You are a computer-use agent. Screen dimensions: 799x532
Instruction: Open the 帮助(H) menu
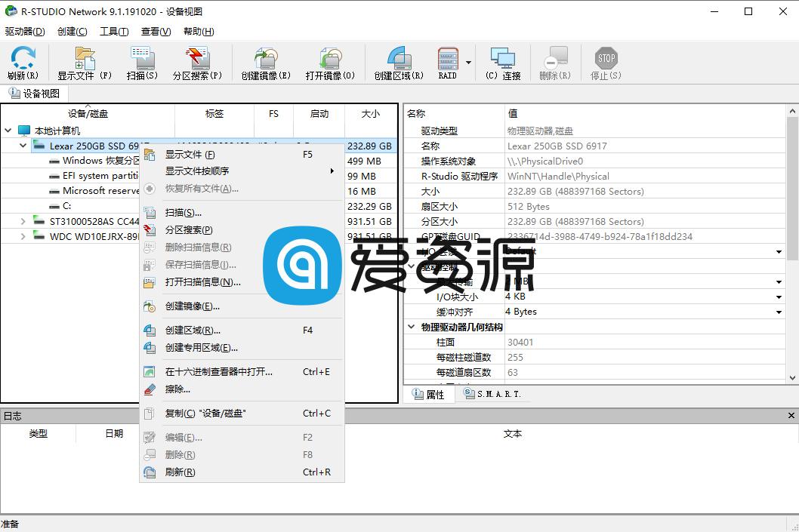(199, 32)
